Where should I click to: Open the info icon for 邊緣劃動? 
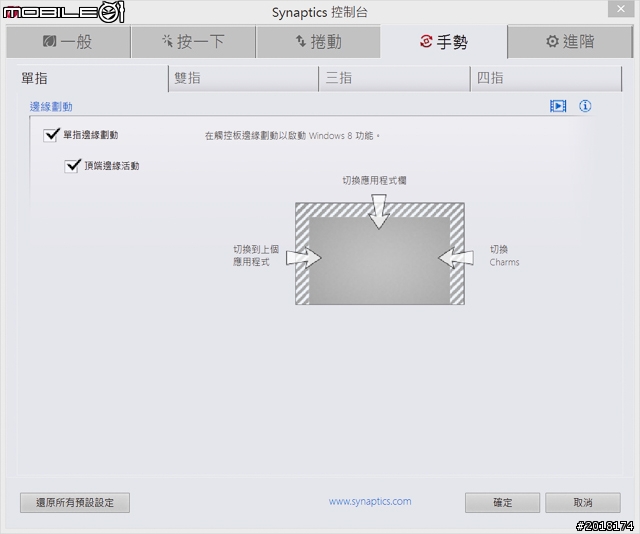pos(585,106)
